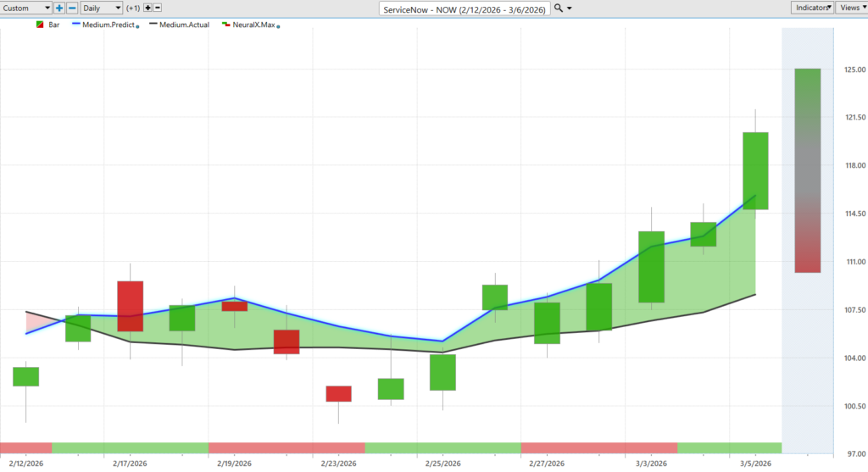Click the Bar legend label

pos(53,25)
